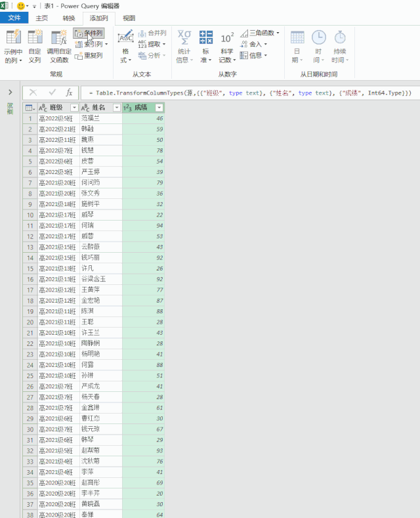Expand the Queries pane chevron
This screenshot has width=420, height=518.
point(10,92)
